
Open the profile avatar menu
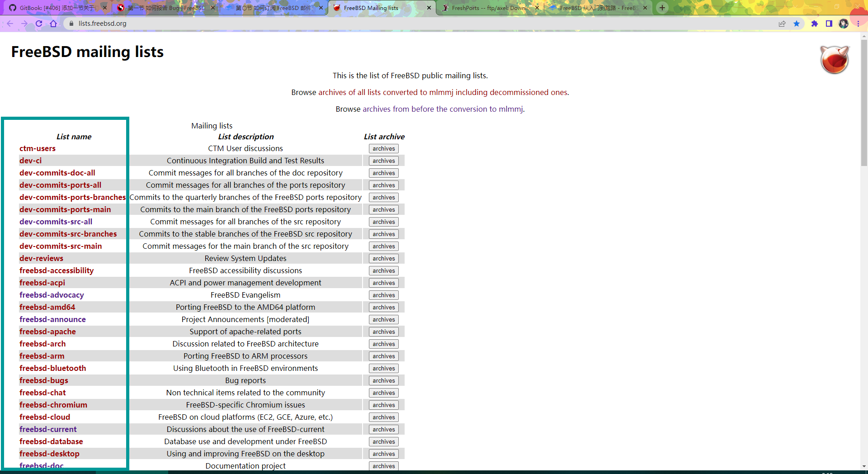click(844, 24)
